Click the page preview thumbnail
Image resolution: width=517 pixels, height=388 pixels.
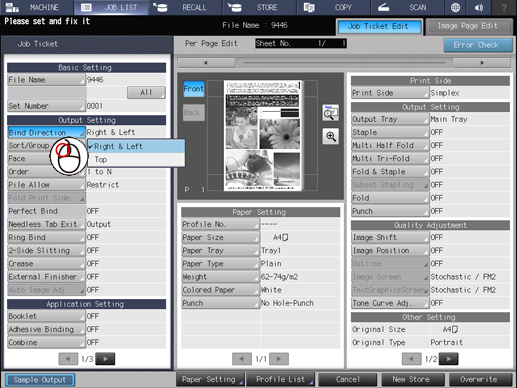pyautogui.click(x=263, y=135)
